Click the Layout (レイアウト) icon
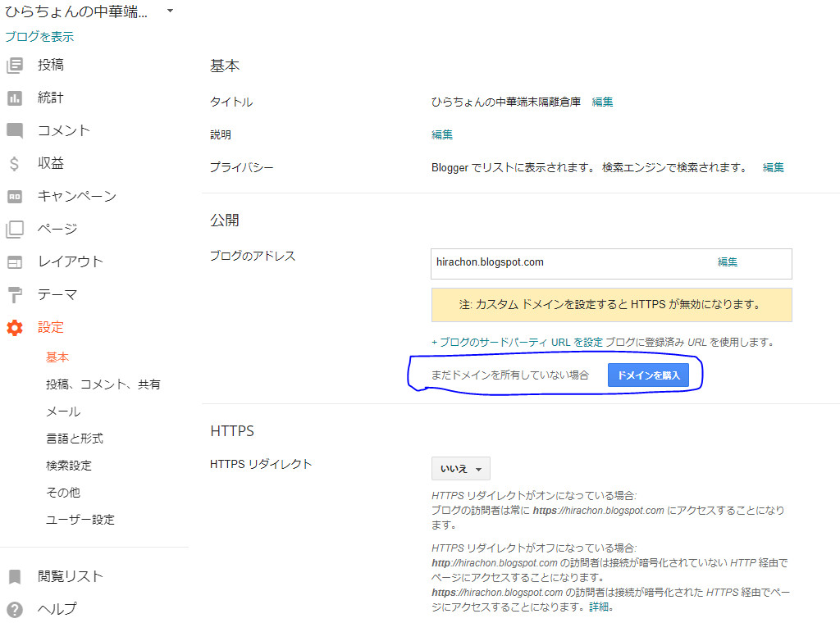Image resolution: width=840 pixels, height=632 pixels. 15,262
